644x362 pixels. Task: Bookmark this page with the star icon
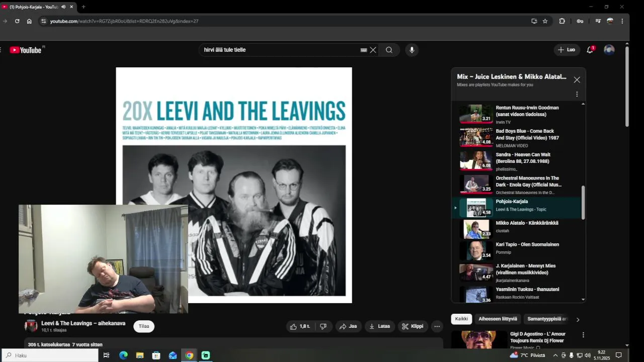(545, 21)
